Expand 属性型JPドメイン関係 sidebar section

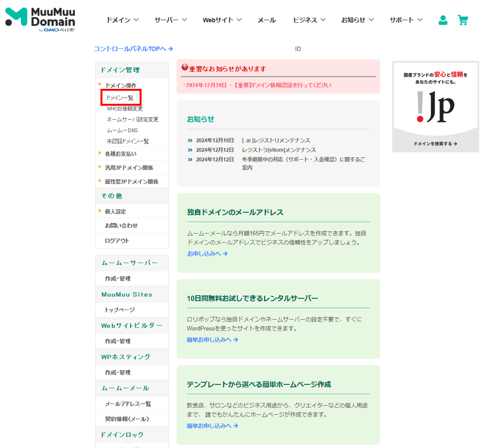[131, 182]
